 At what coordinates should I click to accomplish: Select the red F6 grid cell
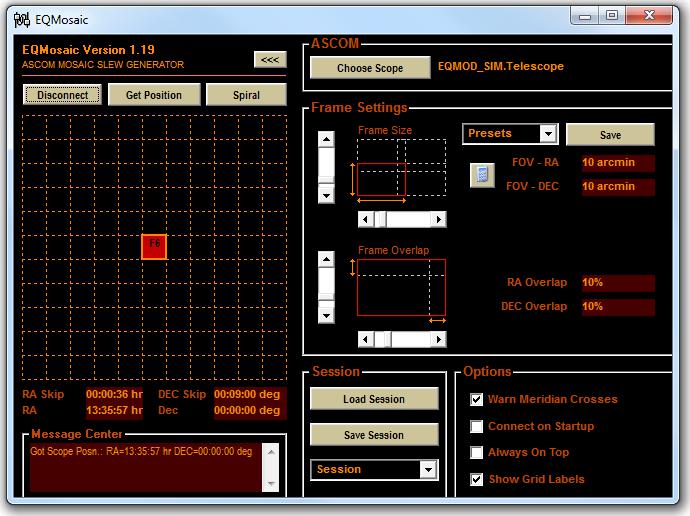pyautogui.click(x=154, y=247)
